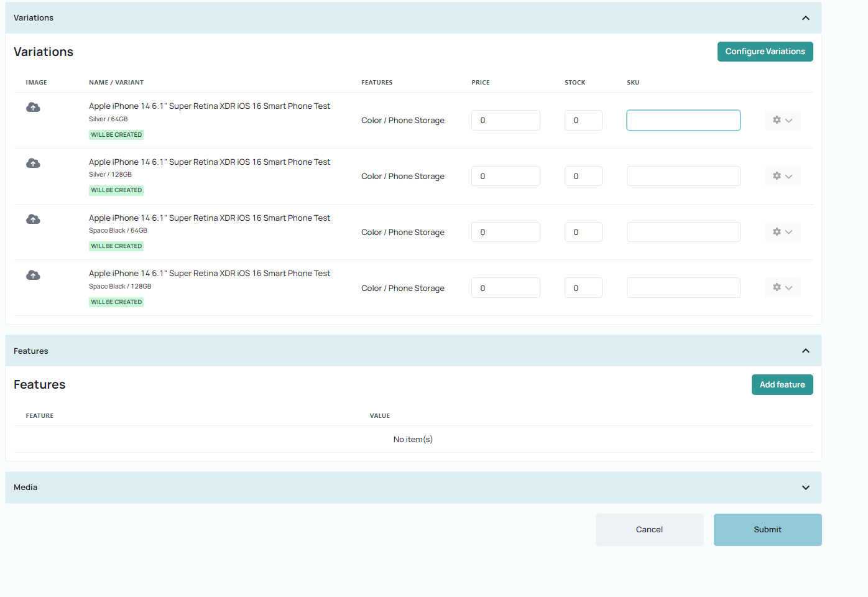Click 'Color / Phone Storage' in Space Black / 64GB row
868x597 pixels.
click(403, 233)
